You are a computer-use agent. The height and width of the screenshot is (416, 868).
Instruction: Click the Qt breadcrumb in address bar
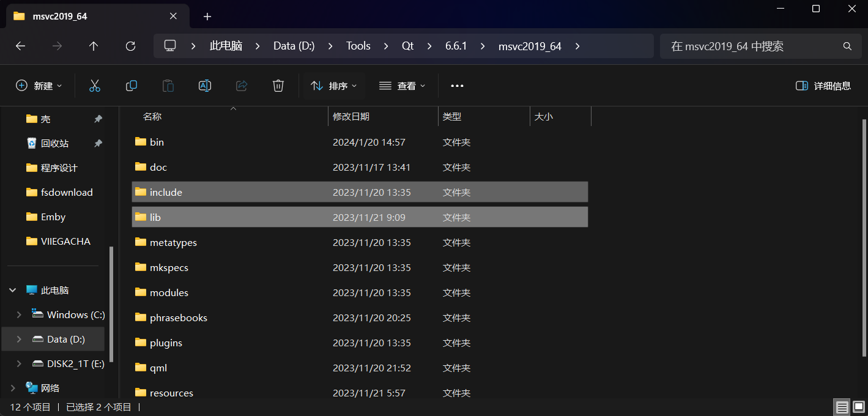(x=407, y=46)
